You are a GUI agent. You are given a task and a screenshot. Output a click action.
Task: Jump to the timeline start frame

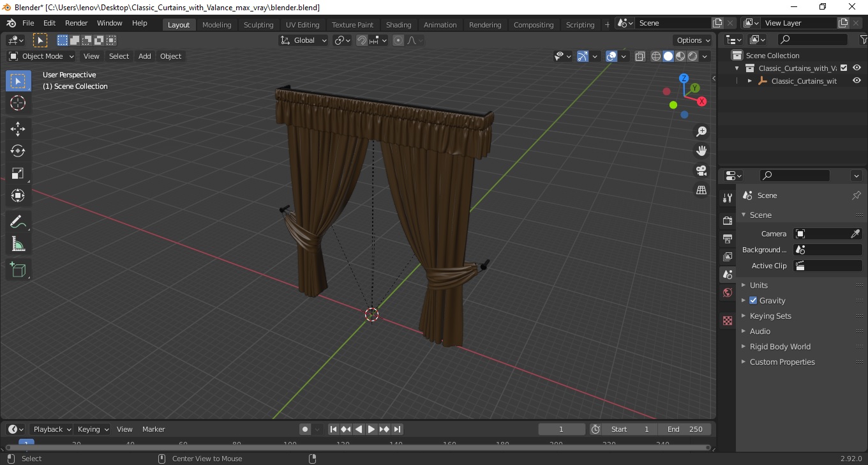(x=333, y=429)
